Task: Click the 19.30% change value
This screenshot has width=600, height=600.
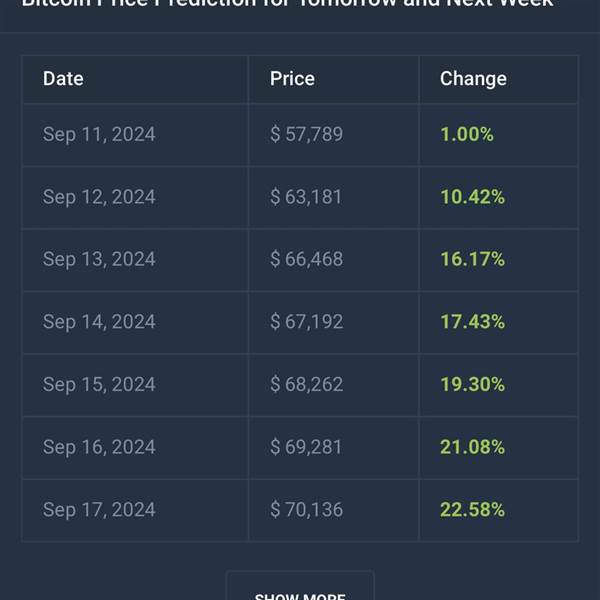Action: click(473, 384)
